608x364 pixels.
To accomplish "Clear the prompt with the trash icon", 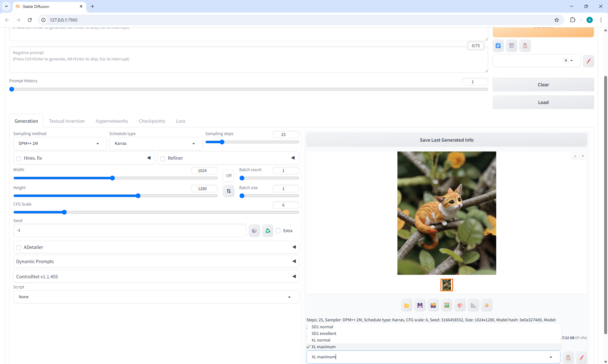I will click(x=511, y=46).
